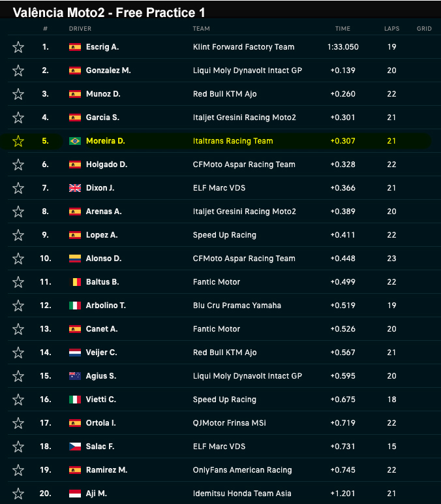Click the Australian flag next to Agius S.
This screenshot has height=504, width=441.
click(75, 376)
